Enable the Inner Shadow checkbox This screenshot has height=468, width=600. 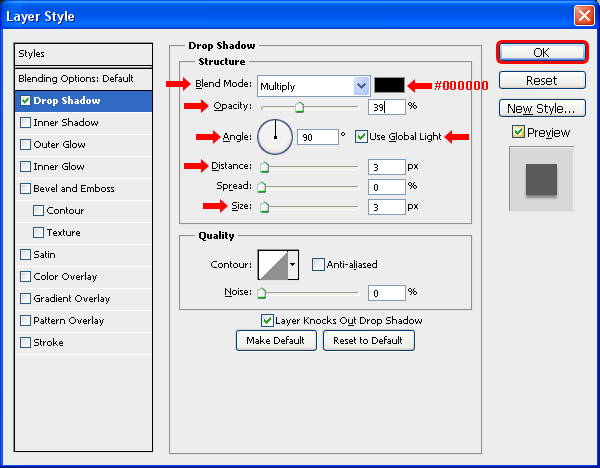25,123
